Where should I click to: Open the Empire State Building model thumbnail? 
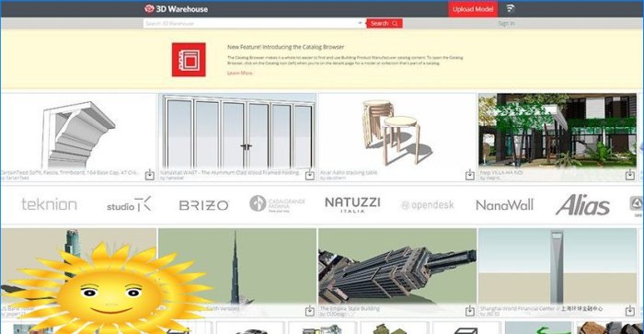[397, 266]
